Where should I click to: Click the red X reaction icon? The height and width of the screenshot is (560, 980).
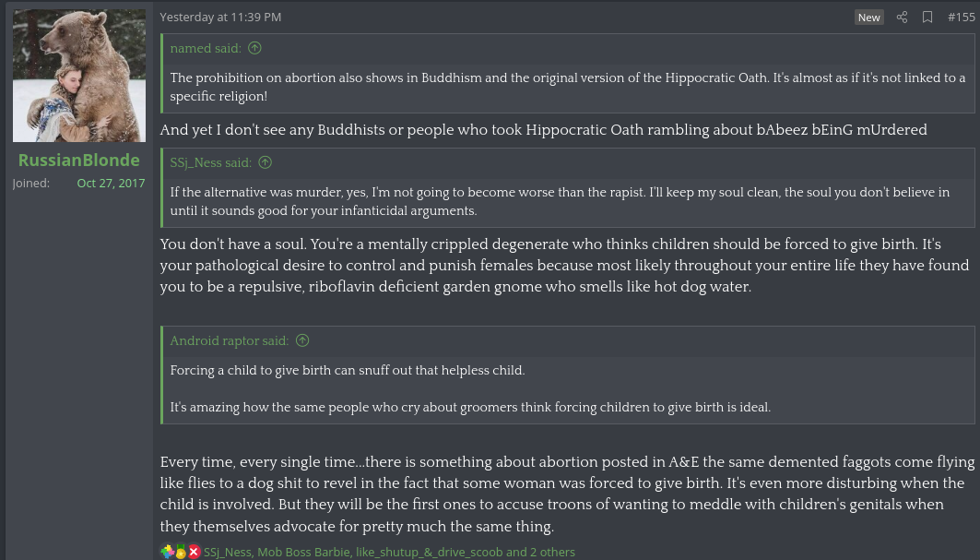(x=194, y=552)
